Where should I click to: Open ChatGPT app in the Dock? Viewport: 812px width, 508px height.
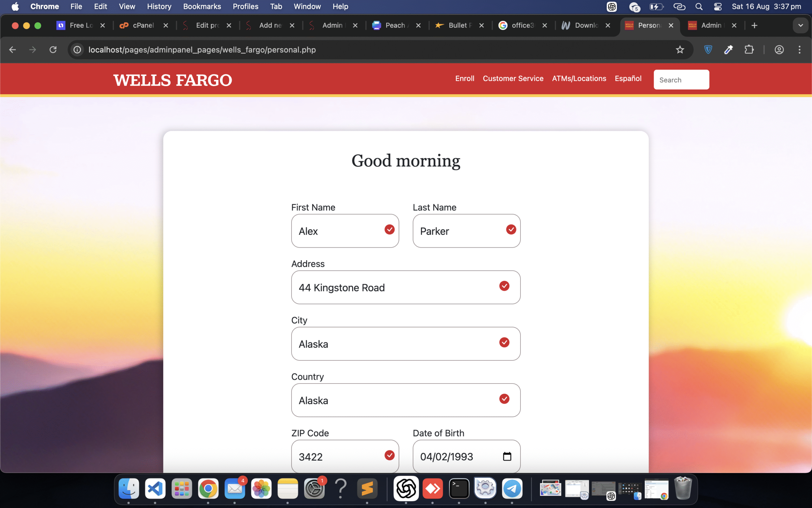click(406, 488)
